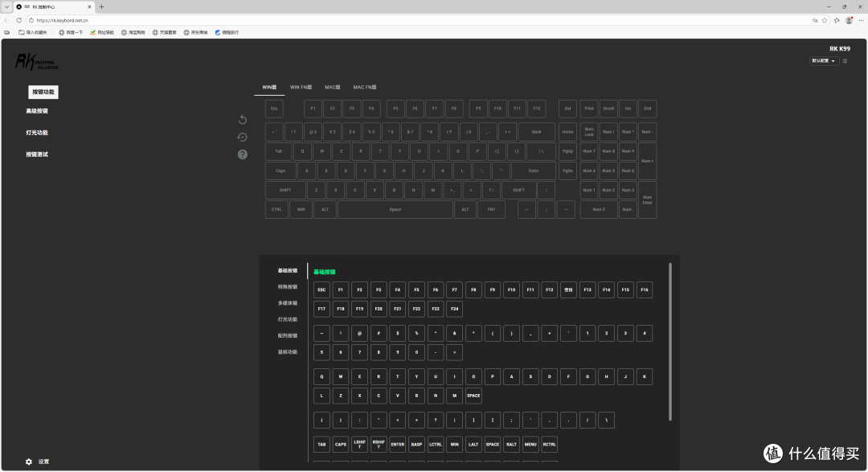Choose MENU in the basic keys panel
This screenshot has height=472, width=868.
coord(530,445)
